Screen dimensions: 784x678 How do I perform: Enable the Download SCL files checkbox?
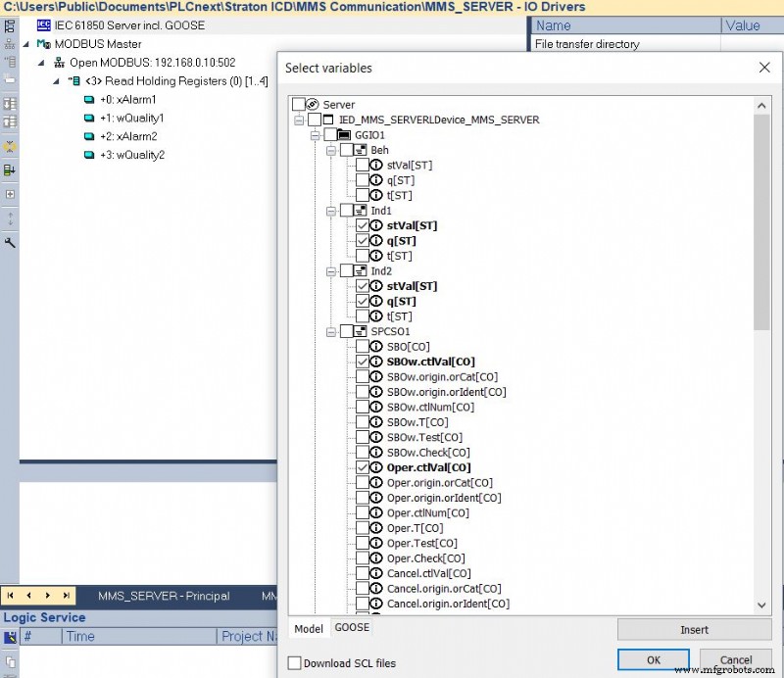[x=294, y=662]
